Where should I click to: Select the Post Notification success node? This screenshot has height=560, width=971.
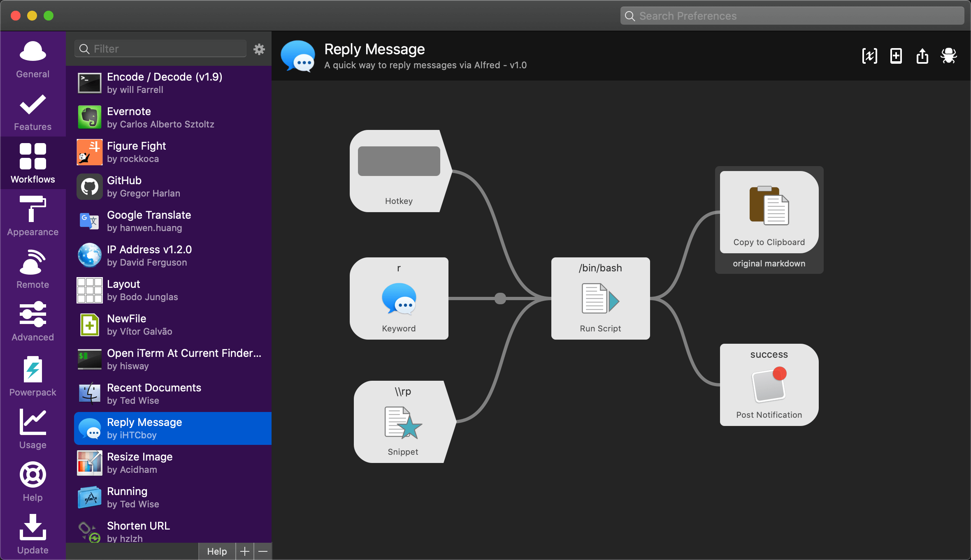[x=769, y=385]
